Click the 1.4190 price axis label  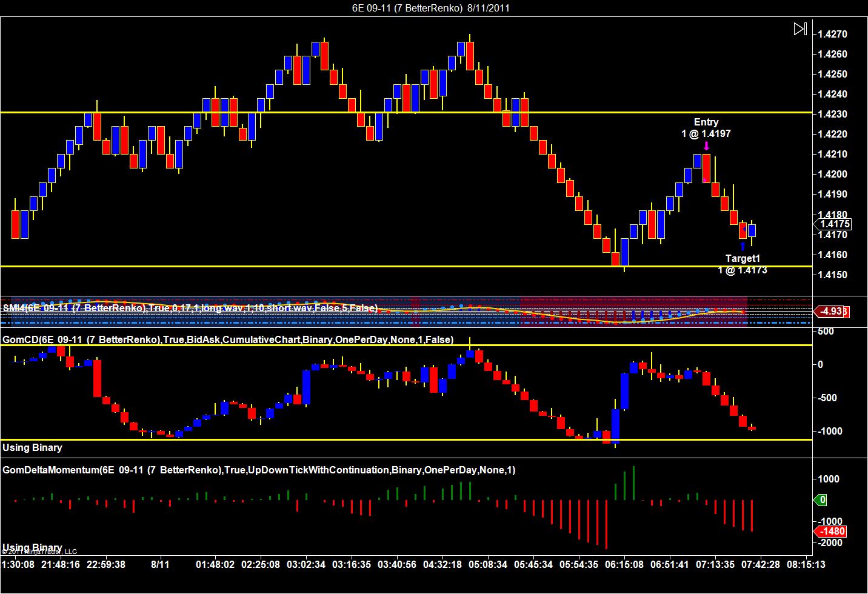[833, 195]
